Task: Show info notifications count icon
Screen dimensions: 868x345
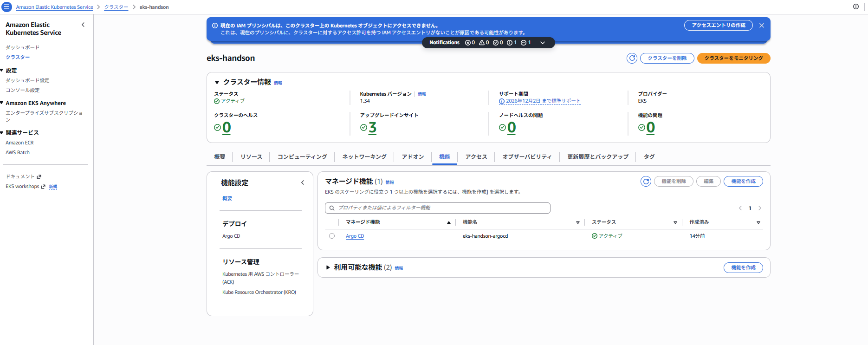Action: [x=510, y=43]
